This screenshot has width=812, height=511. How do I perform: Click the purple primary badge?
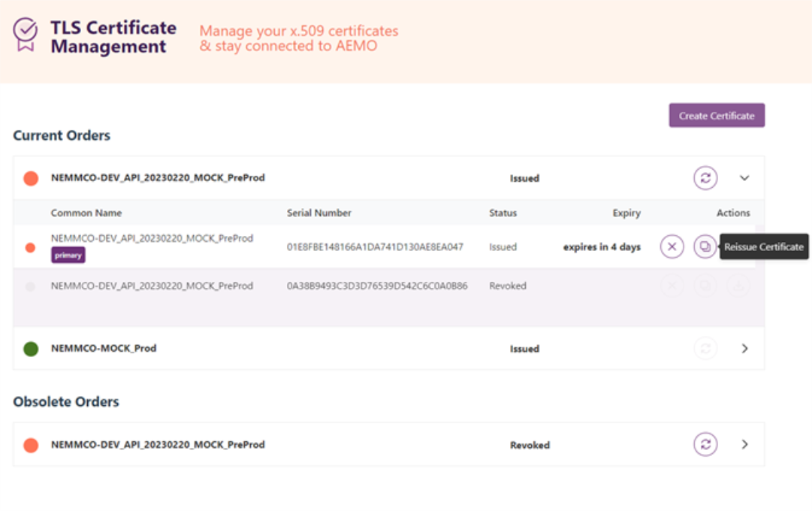(68, 255)
